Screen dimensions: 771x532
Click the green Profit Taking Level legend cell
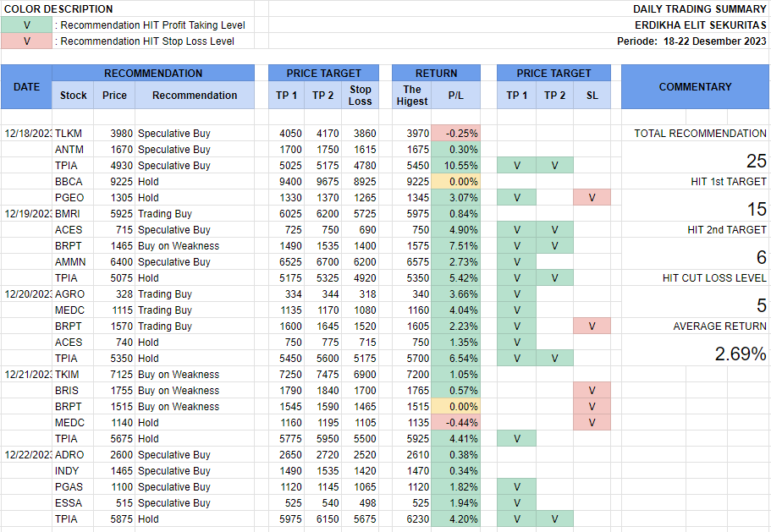26,25
